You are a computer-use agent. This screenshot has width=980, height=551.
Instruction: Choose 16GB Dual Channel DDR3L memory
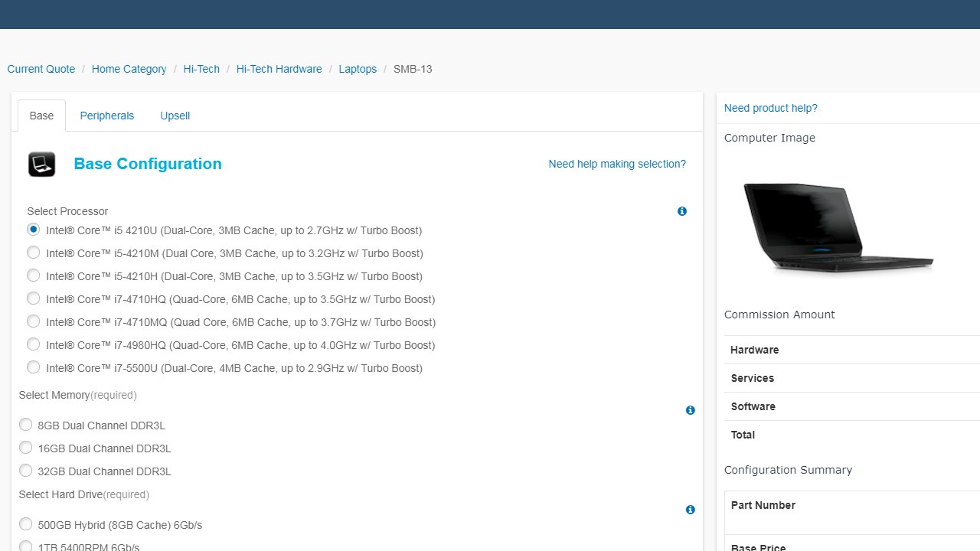click(x=25, y=448)
